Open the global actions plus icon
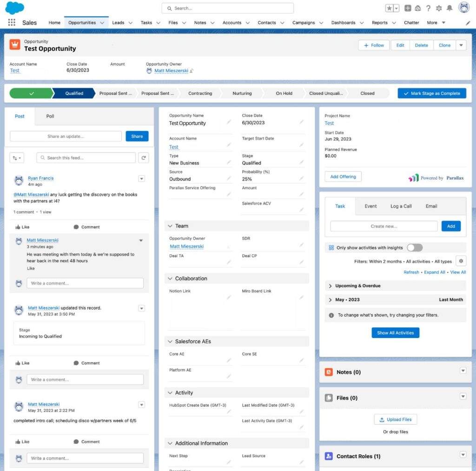This screenshot has height=471, width=476. point(408,8)
